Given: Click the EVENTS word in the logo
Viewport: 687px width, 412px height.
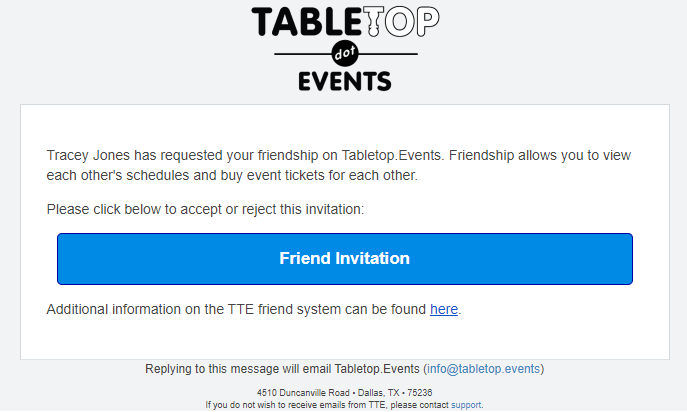Looking at the screenshot, I should (345, 82).
